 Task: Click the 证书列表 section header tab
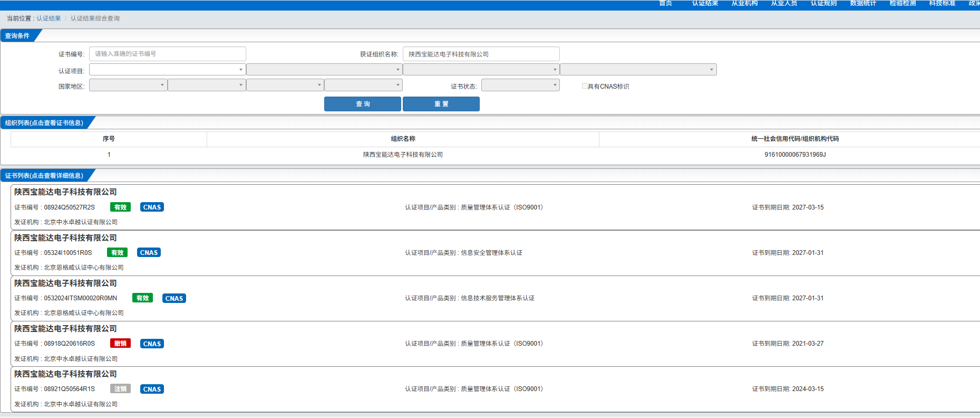point(44,176)
